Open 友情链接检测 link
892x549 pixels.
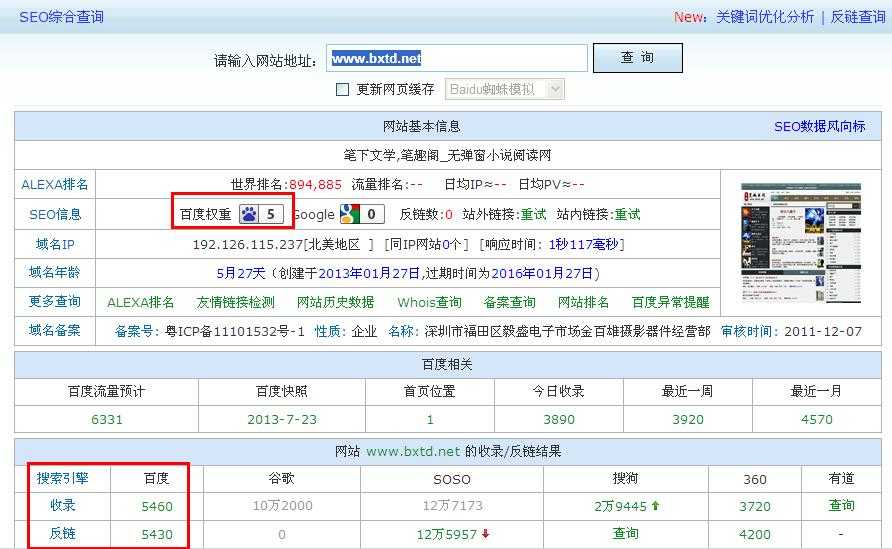(x=236, y=302)
